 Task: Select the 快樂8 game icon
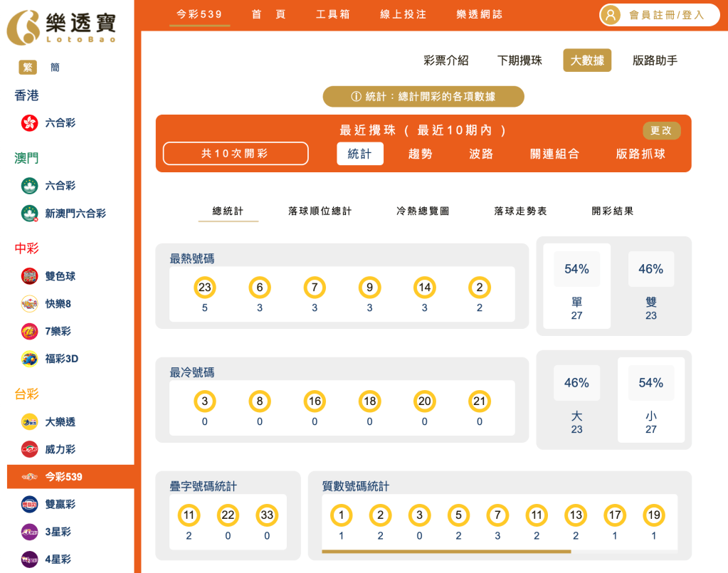(29, 303)
